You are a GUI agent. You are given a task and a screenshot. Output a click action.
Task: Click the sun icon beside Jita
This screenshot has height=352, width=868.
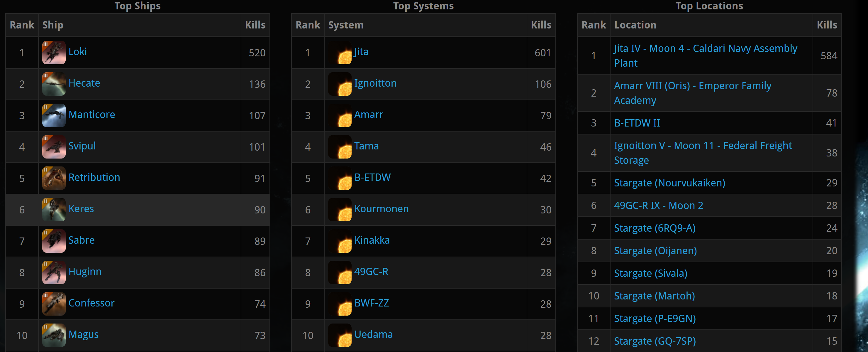coord(340,52)
